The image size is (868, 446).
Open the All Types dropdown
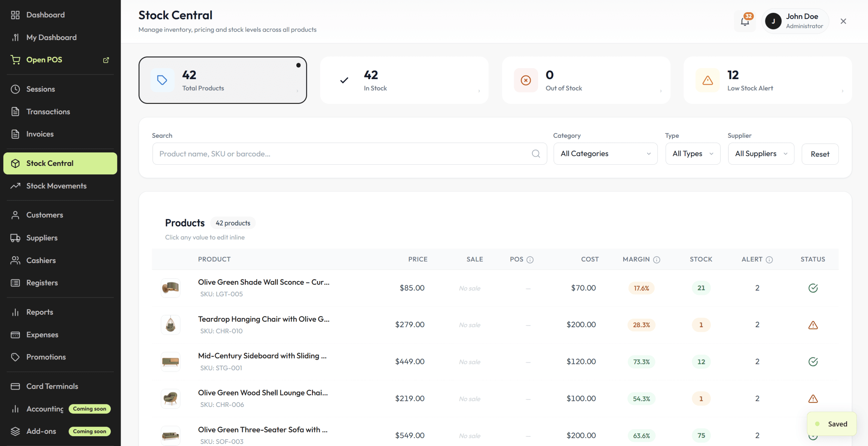tap(693, 154)
